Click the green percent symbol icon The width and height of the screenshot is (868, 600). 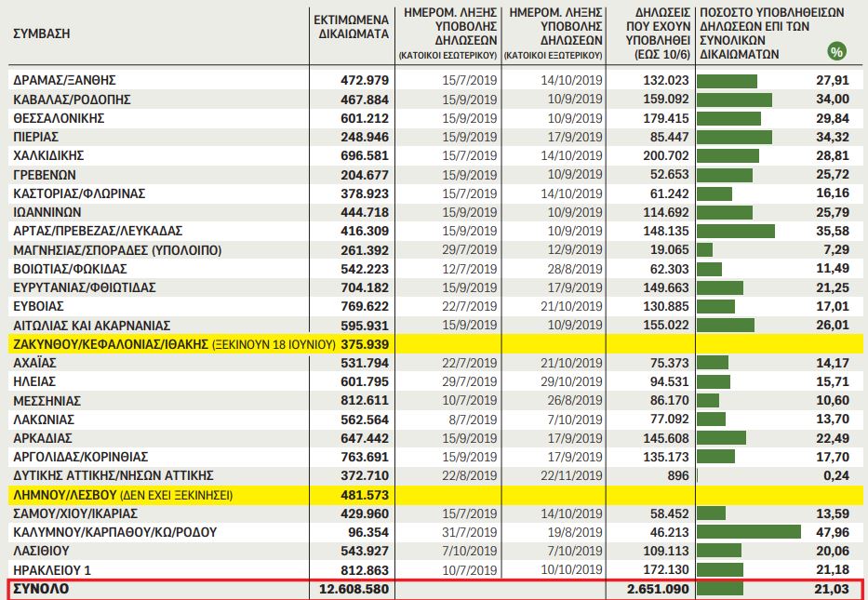tap(836, 51)
